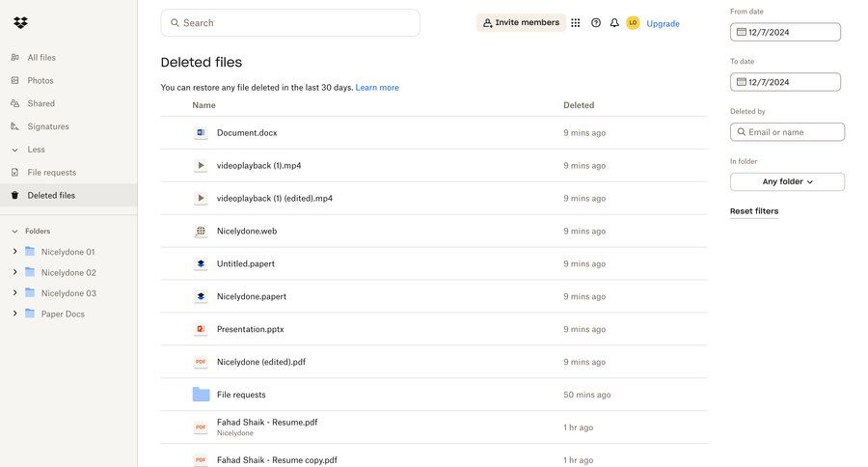Click the PDF icon beside Fahad Shaik - Resume copy.pdf

(201, 460)
